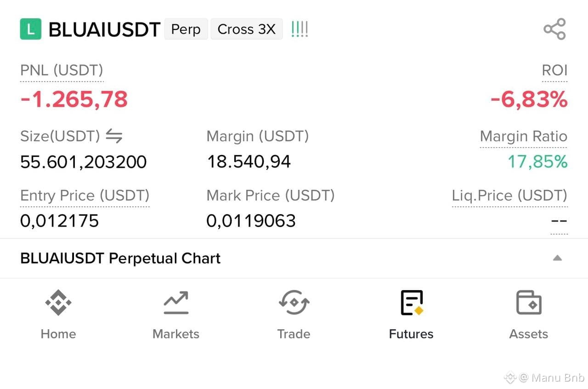This screenshot has width=588, height=389.
Task: Tap the green exclamation risk indicator
Action: tap(300, 29)
